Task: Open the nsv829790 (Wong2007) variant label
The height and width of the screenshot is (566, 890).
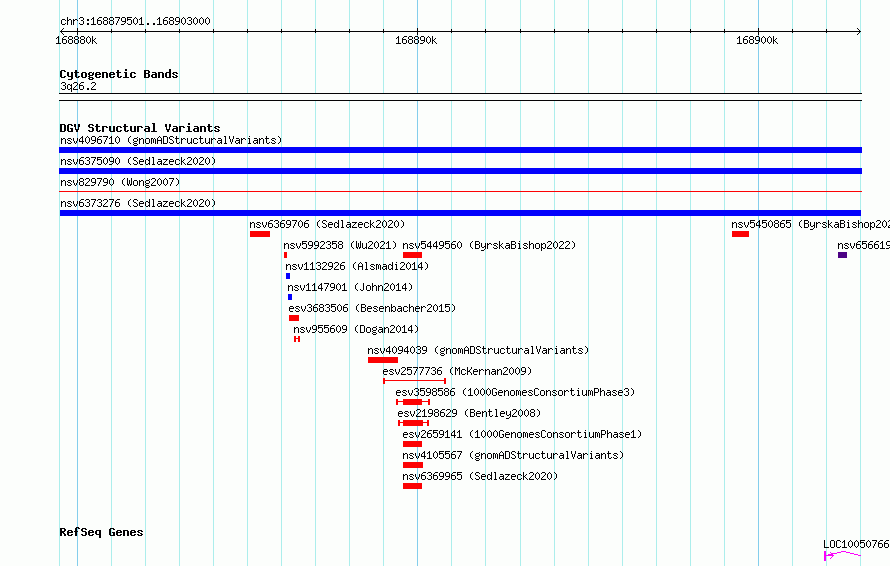Action: tap(120, 182)
